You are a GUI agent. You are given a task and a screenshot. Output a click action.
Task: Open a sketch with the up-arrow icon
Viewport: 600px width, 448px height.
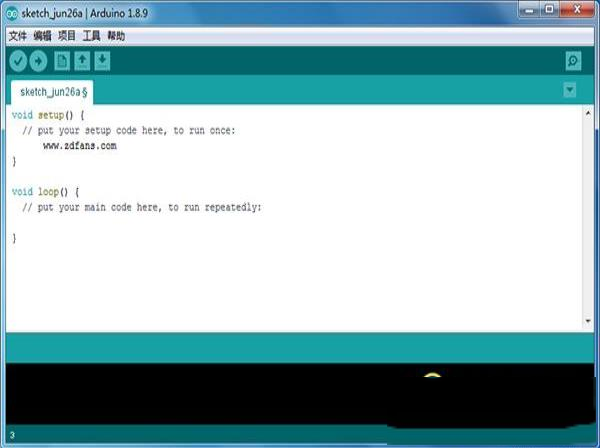coord(82,61)
